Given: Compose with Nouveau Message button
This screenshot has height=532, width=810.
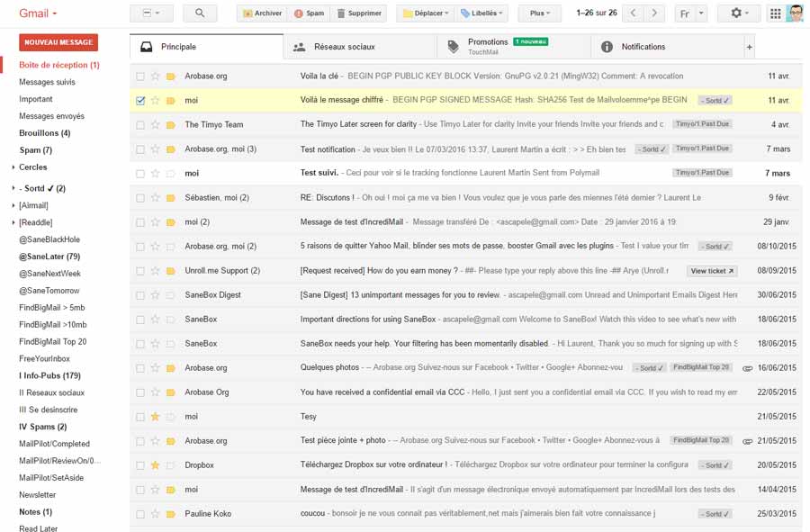Looking at the screenshot, I should [x=58, y=42].
